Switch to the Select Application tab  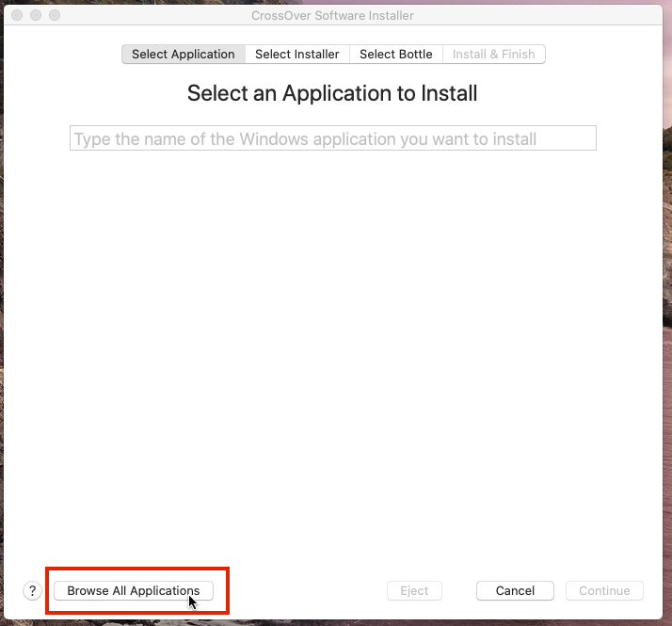tap(184, 54)
